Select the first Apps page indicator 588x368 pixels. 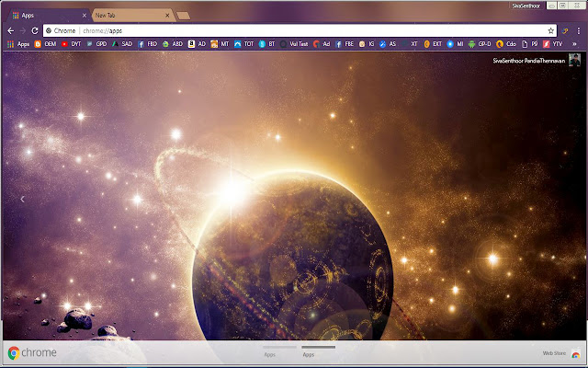tap(279, 351)
